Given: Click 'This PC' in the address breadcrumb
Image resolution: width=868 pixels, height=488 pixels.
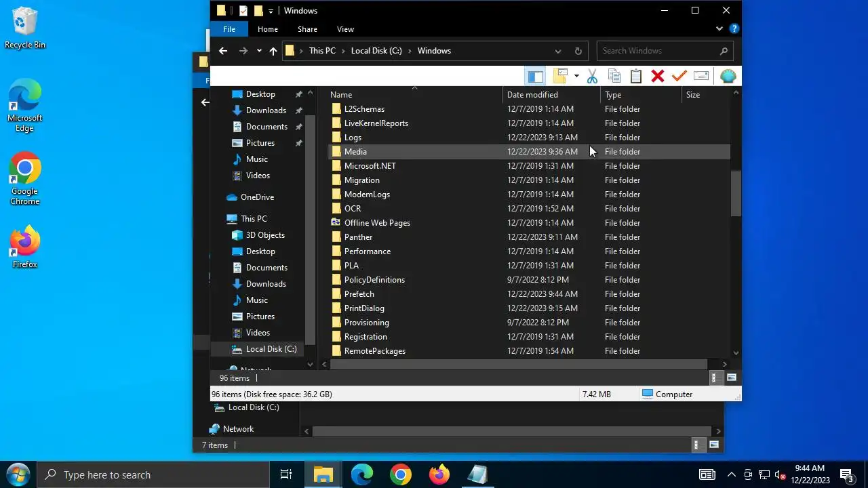Looking at the screenshot, I should point(322,51).
